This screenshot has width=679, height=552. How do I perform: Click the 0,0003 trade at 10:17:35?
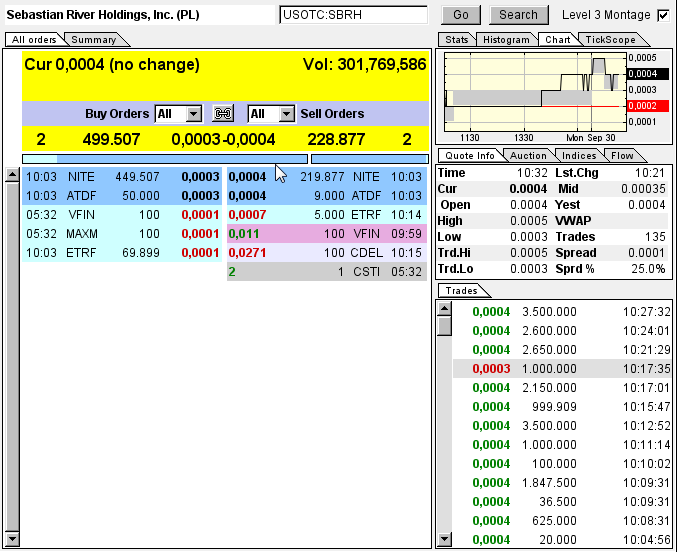point(562,369)
